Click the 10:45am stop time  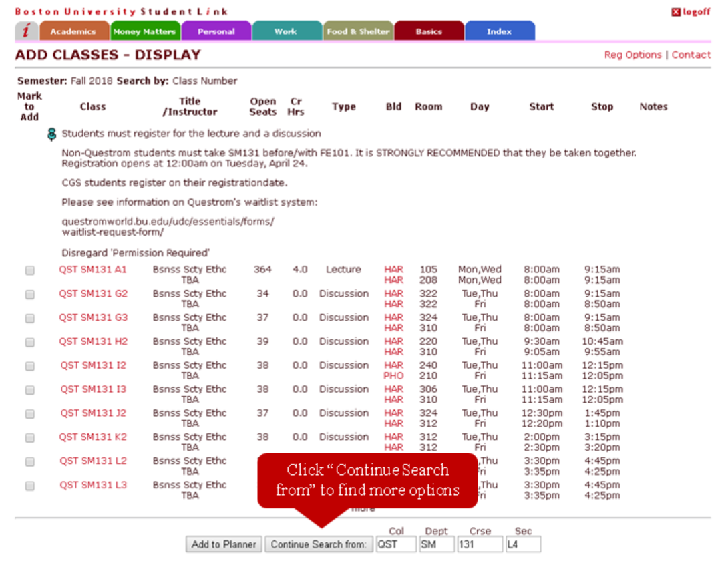(x=602, y=341)
